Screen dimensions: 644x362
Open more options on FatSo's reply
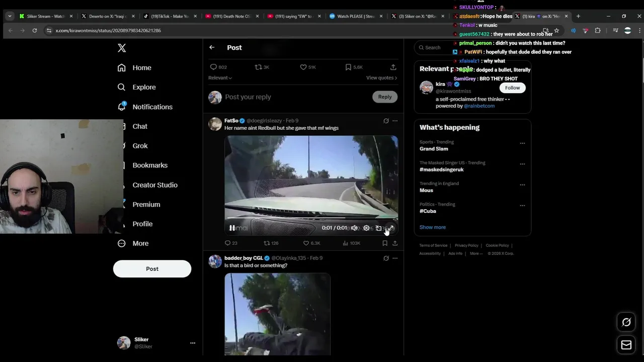click(395, 121)
